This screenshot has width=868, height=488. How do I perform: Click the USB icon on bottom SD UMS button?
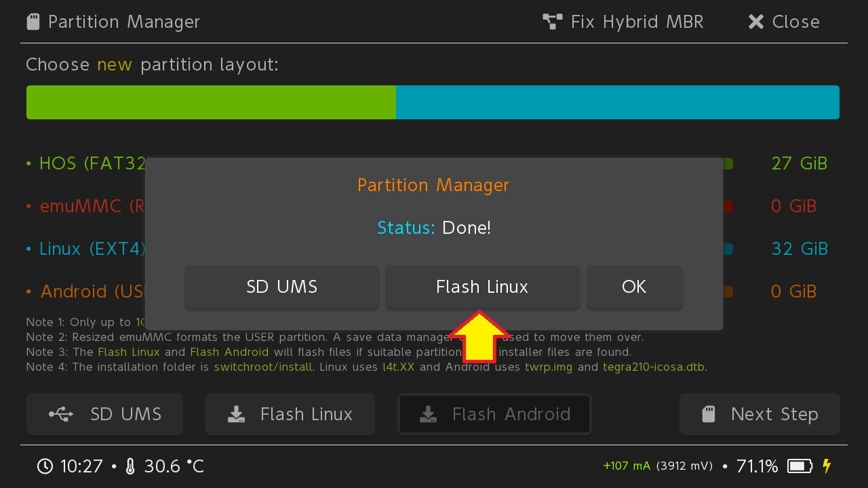[x=61, y=414]
